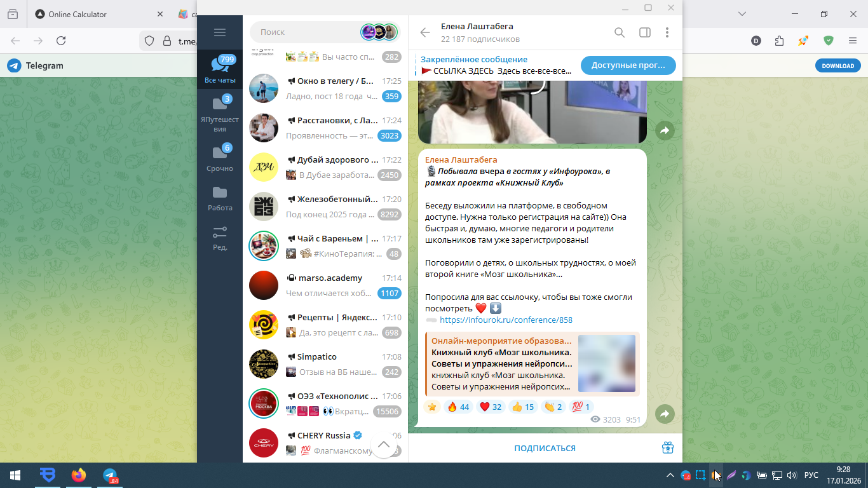Switch the 'РУС' input language indicator

click(811, 475)
